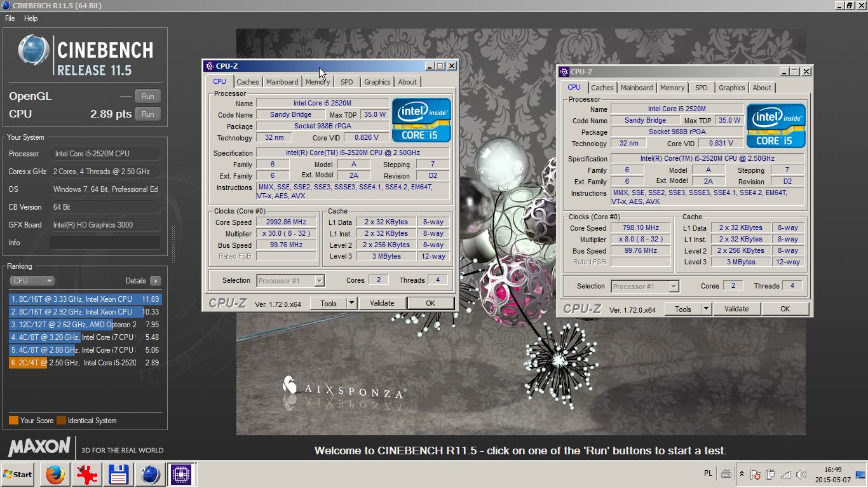The width and height of the screenshot is (868, 488).
Task: Click the on-screen keyboard tray icon
Action: [726, 473]
